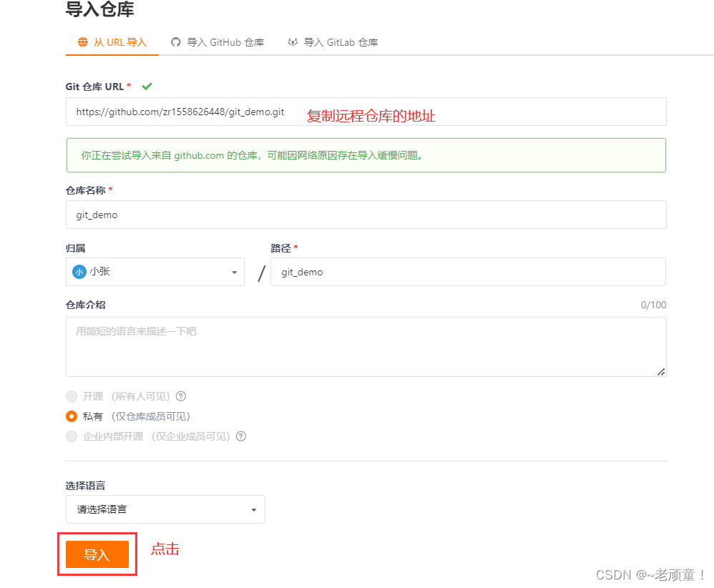Click into the Git 仓库 URL input field
This screenshot has width=714, height=588.
(366, 112)
